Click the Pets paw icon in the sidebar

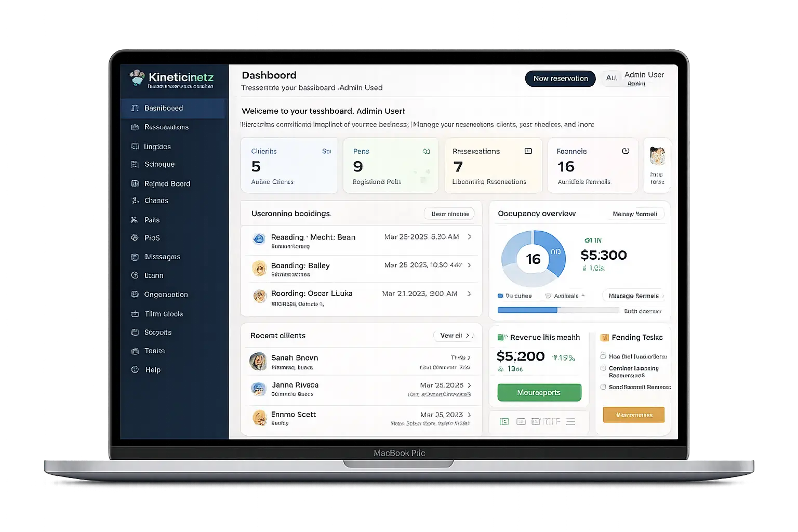click(135, 219)
